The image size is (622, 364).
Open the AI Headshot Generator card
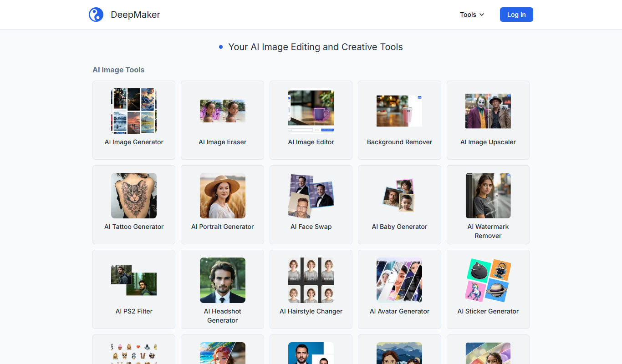pyautogui.click(x=223, y=289)
